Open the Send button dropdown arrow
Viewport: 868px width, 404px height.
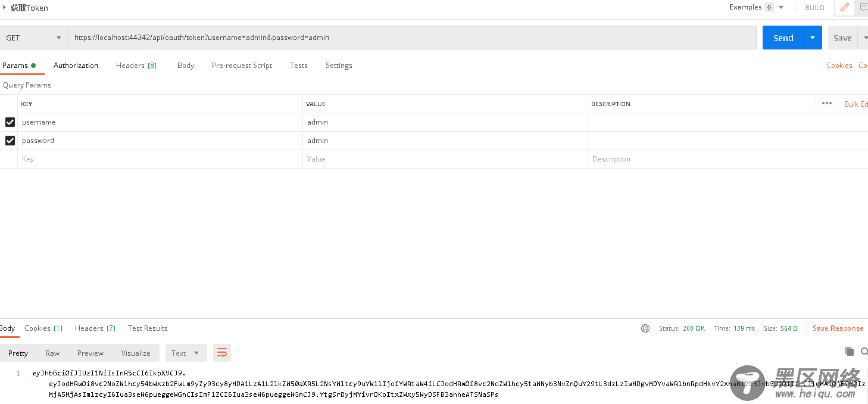tap(813, 38)
